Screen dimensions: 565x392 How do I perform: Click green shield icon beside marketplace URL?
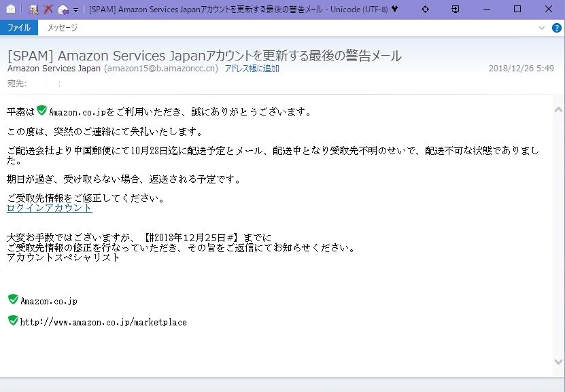(14, 320)
